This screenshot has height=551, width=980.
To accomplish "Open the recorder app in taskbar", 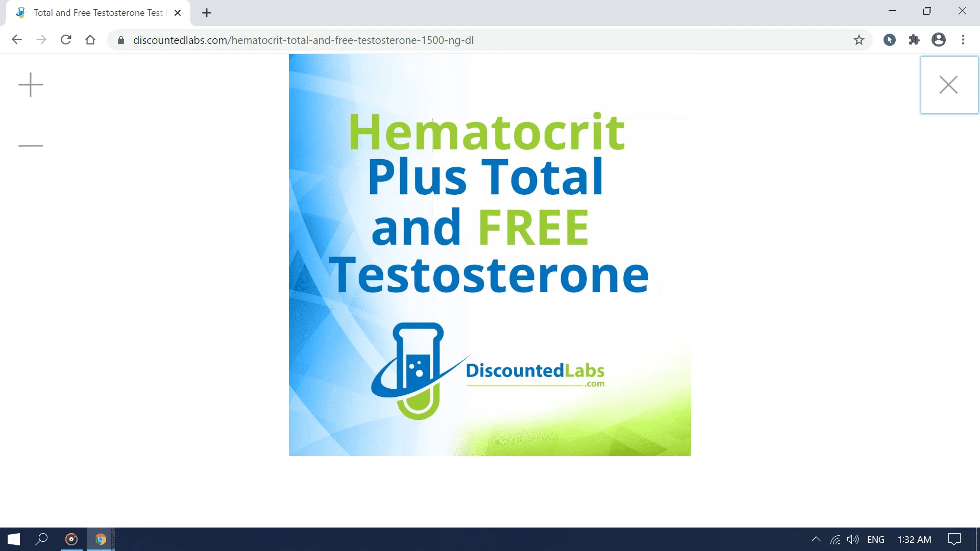I will click(71, 539).
